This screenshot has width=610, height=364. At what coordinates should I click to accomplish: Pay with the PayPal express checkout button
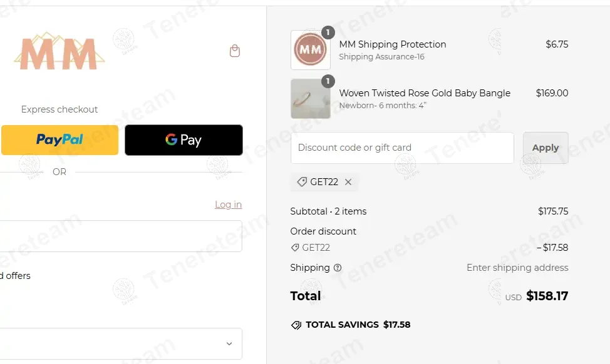point(59,139)
